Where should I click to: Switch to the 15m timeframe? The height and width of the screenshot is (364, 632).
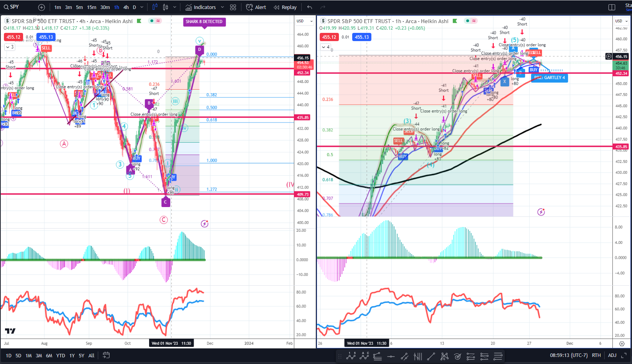pos(92,7)
